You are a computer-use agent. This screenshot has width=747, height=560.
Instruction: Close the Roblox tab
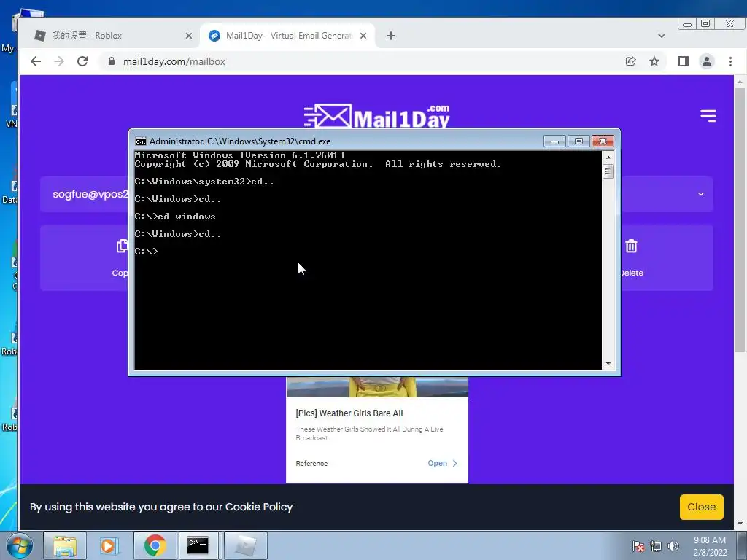(189, 36)
